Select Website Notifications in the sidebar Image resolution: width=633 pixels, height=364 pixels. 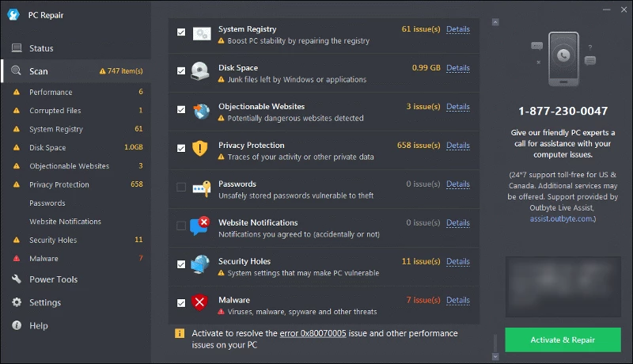(76, 221)
